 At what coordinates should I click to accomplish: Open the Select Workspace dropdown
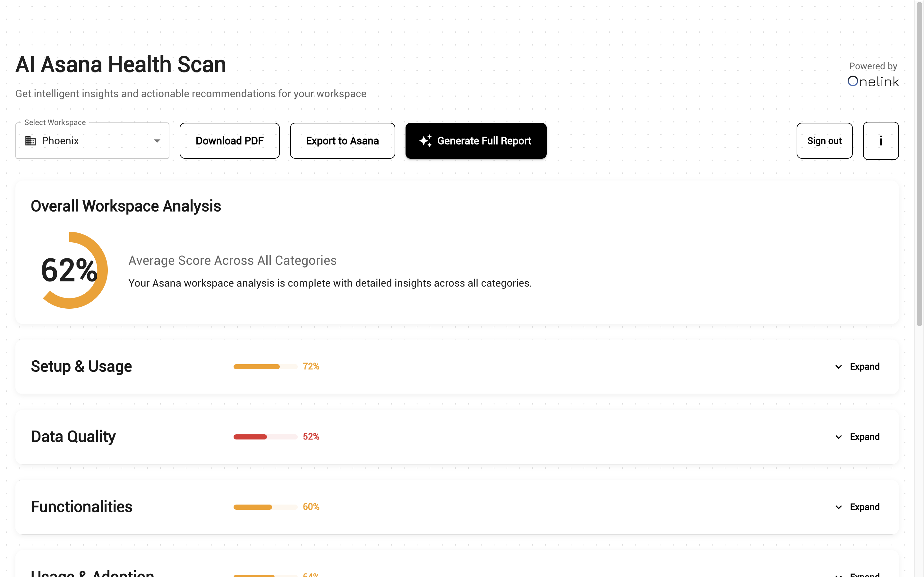(92, 140)
